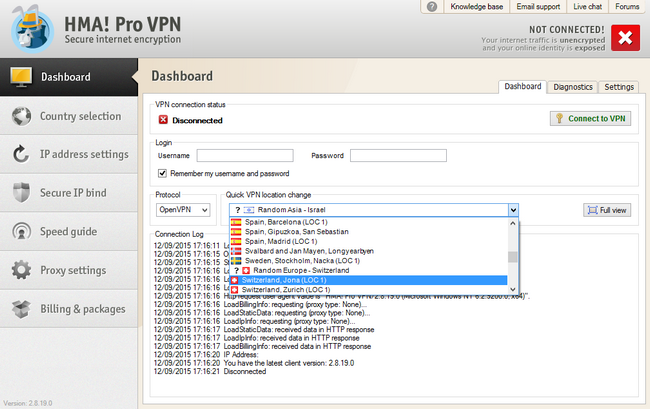Select Switzerland, Zurich (LOC 1)
This screenshot has height=409, width=650.
pyautogui.click(x=369, y=290)
